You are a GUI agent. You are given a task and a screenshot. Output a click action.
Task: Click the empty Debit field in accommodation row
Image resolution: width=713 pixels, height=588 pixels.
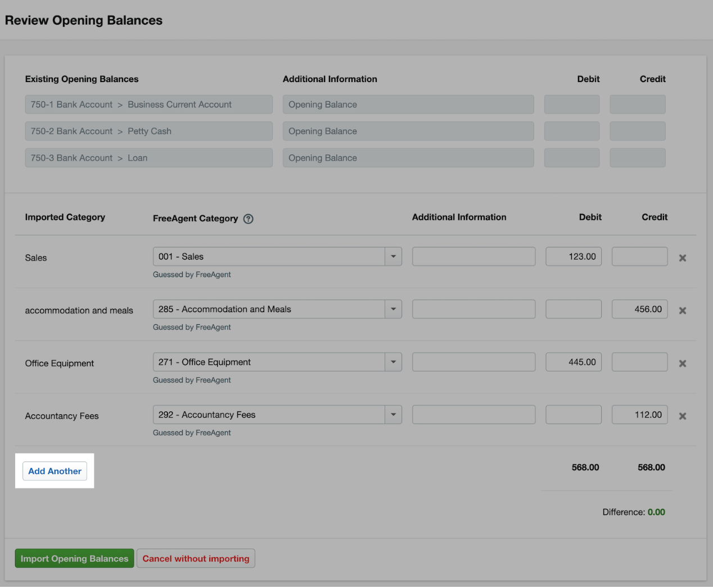pyautogui.click(x=573, y=309)
